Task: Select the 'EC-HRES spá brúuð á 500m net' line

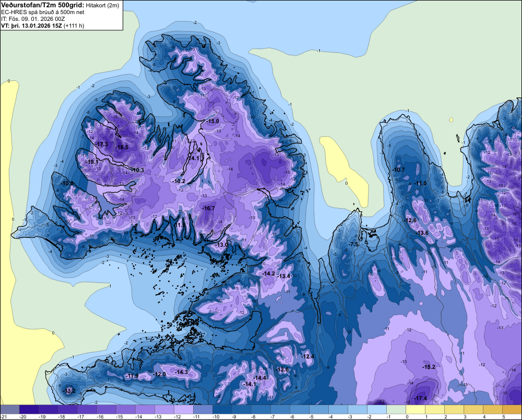Action: coord(43,12)
